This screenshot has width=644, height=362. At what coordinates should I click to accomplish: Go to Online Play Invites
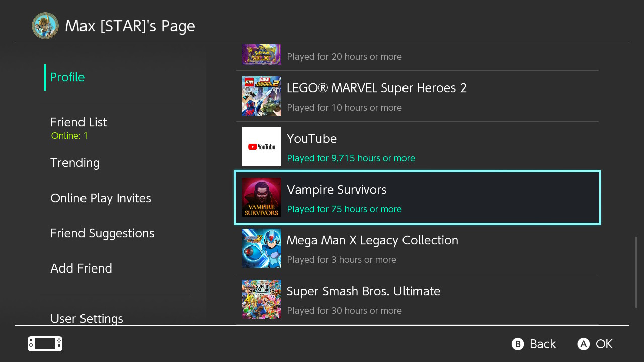[101, 198]
